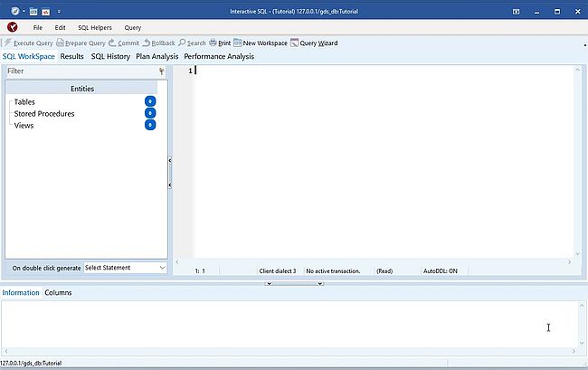Click the compass icon in title bar
Viewport: 588px width, 370px height.
click(15, 11)
